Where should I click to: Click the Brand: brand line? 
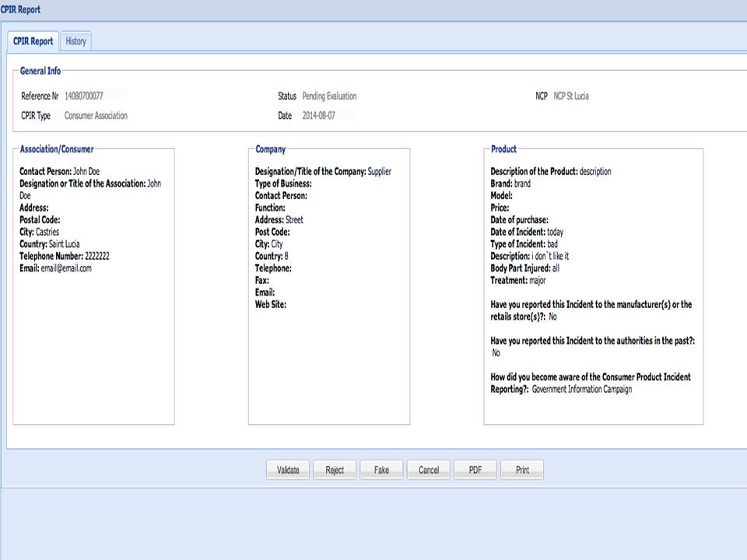[510, 184]
